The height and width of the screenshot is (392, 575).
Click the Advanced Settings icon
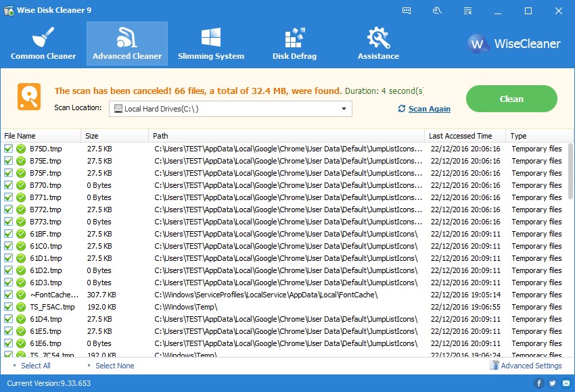click(x=495, y=365)
